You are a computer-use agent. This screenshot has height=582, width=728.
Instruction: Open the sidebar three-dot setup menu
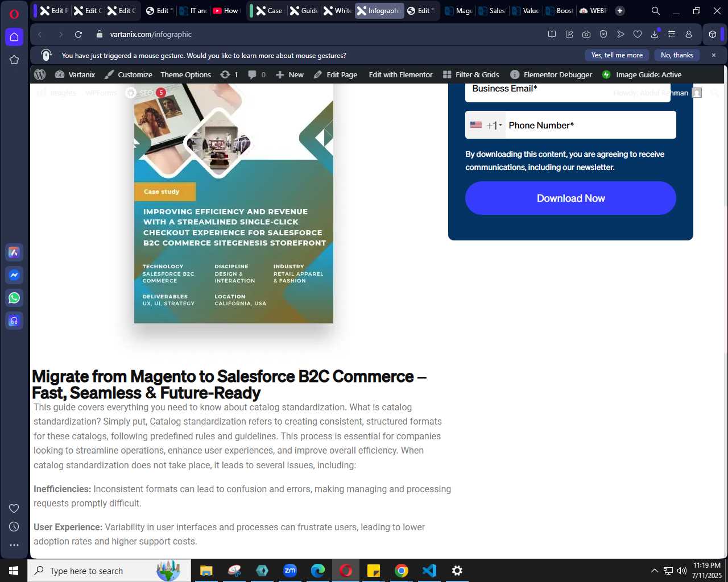(14, 545)
